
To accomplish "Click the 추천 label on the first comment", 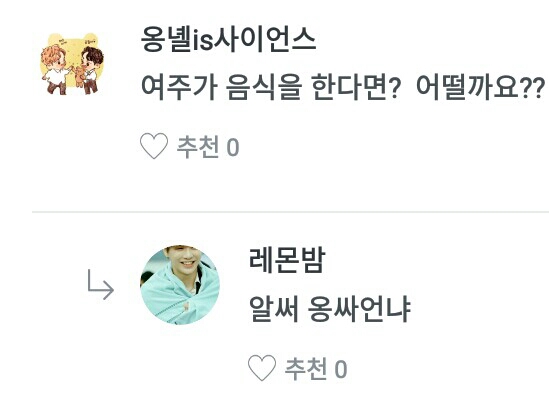I will point(198,147).
